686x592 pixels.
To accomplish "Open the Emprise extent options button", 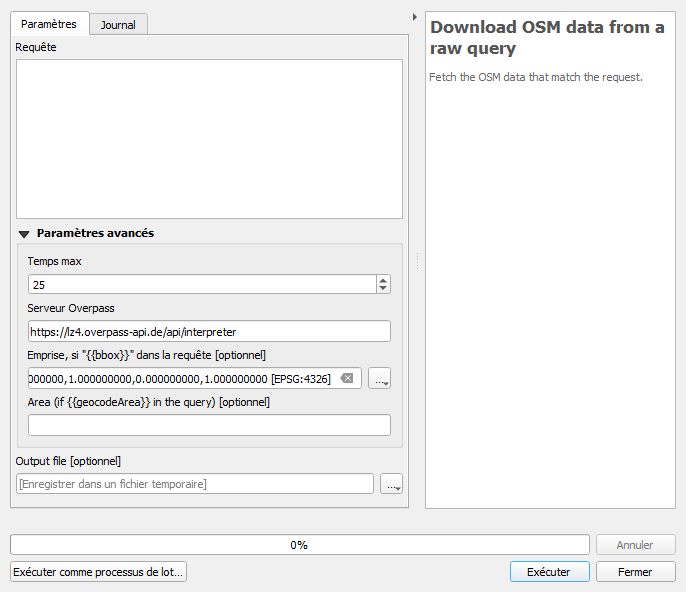I will tap(379, 378).
